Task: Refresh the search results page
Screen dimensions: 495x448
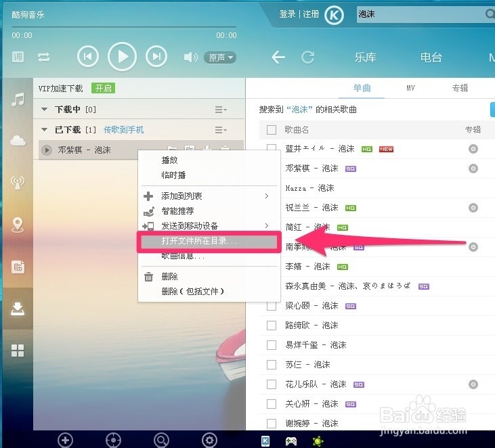Action: [x=308, y=57]
